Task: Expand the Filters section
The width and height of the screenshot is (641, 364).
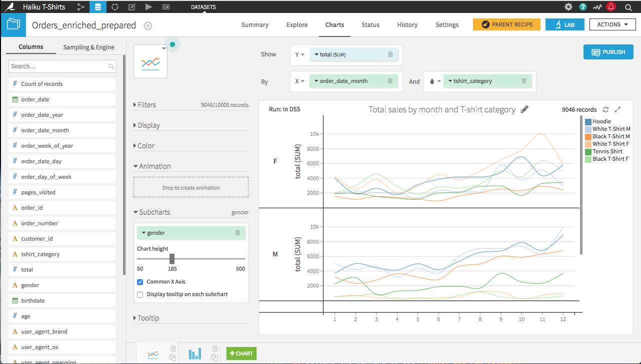Action: coord(145,105)
